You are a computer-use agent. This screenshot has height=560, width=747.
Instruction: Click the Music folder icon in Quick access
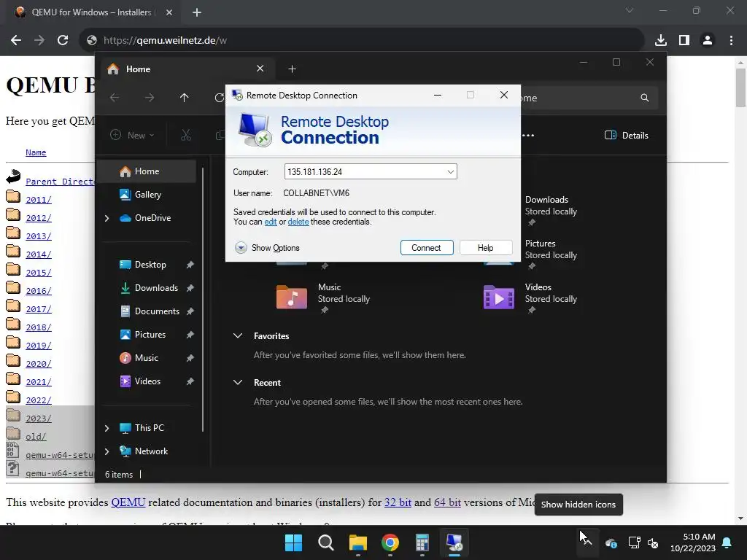[292, 297]
